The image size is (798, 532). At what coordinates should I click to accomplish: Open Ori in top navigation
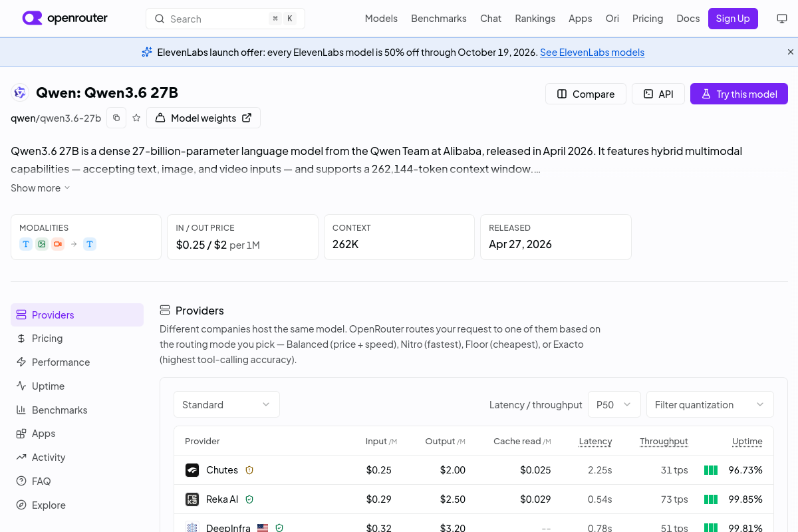pos(612,19)
